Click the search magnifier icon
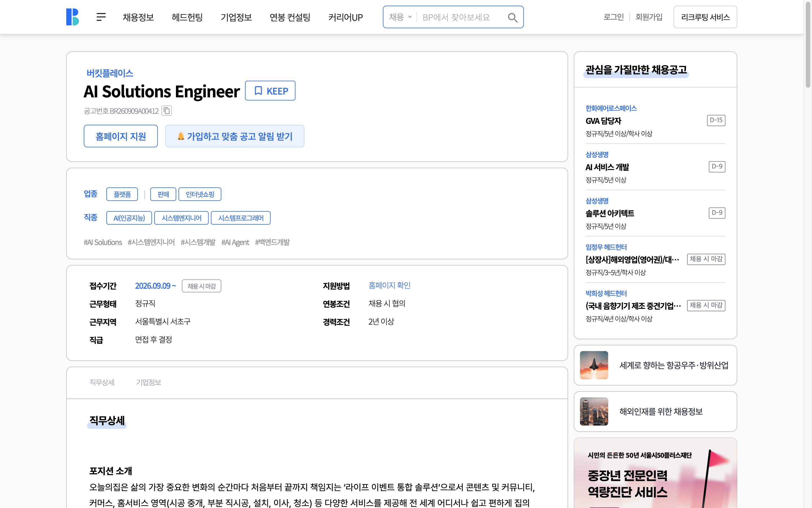This screenshot has width=812, height=508. click(x=512, y=17)
